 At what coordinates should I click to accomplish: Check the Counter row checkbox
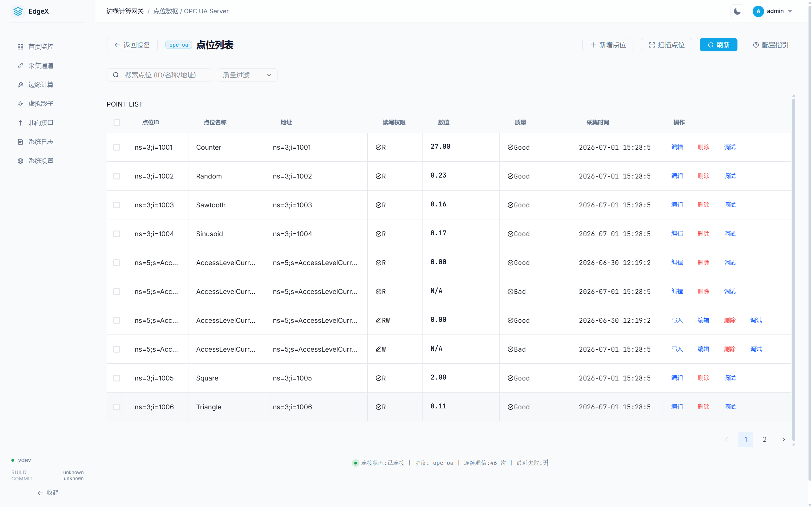tap(117, 147)
